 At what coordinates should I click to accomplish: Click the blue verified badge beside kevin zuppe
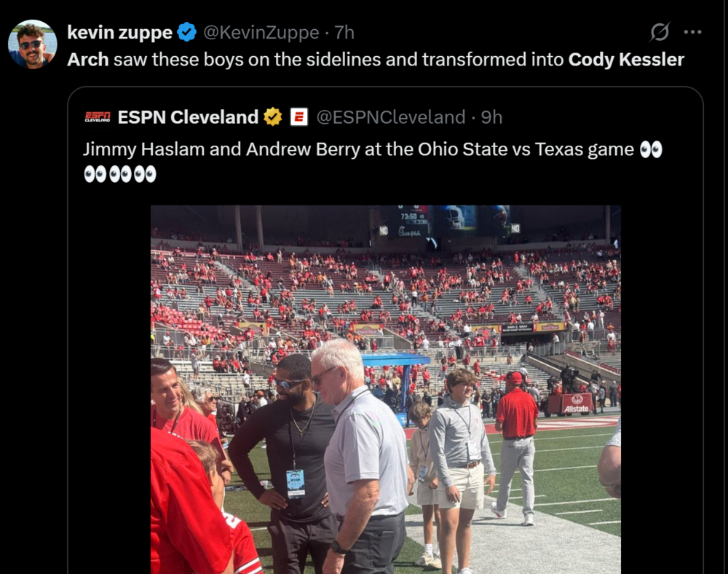tap(187, 32)
